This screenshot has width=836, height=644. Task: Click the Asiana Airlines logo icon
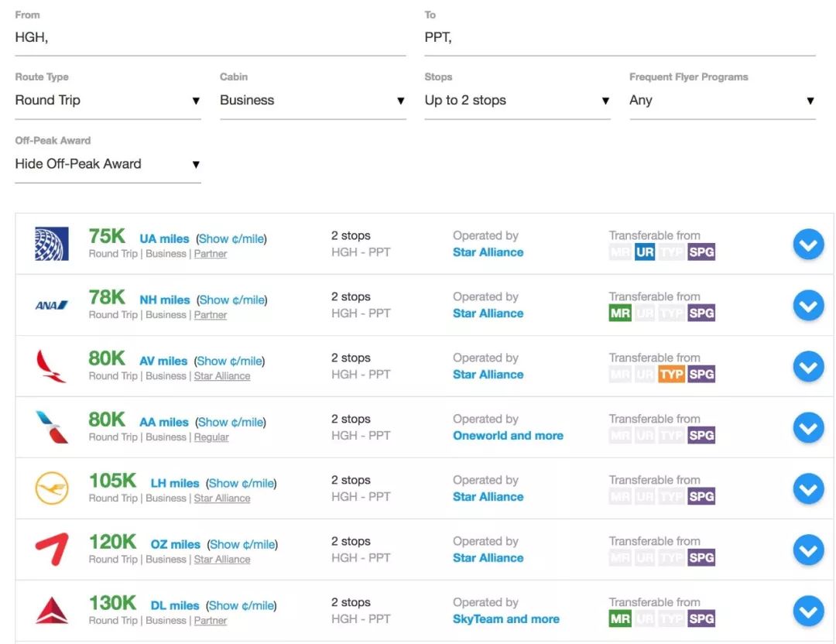pyautogui.click(x=52, y=550)
